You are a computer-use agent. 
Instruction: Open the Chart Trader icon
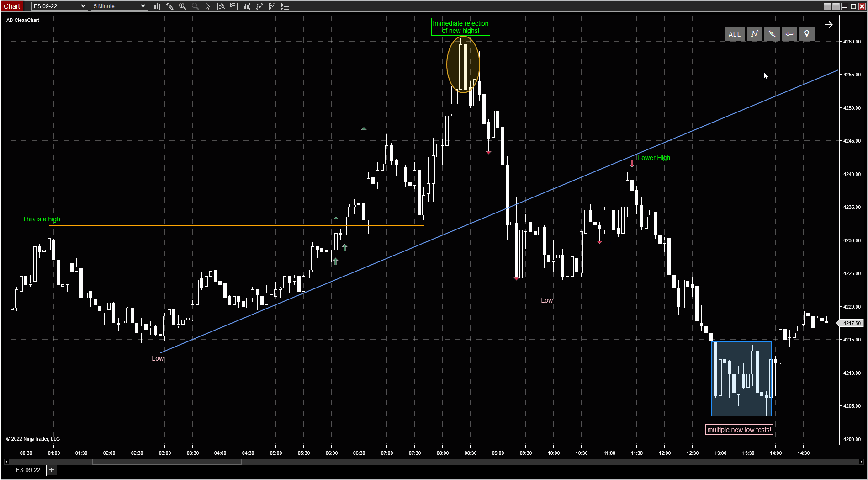coord(234,6)
